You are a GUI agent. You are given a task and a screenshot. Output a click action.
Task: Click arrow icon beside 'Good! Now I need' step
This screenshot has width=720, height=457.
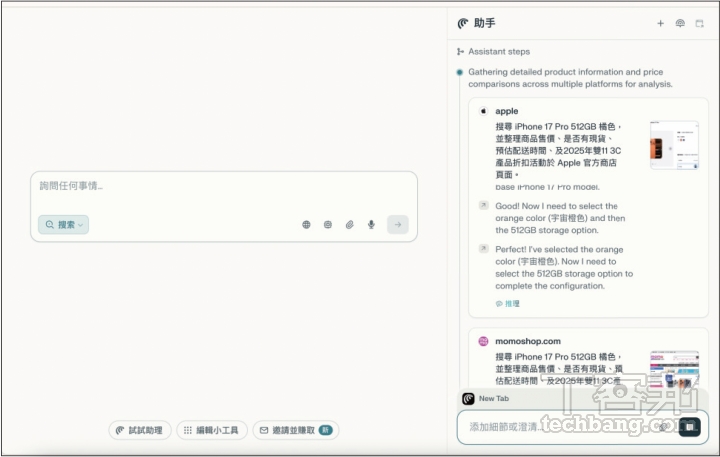pos(484,205)
